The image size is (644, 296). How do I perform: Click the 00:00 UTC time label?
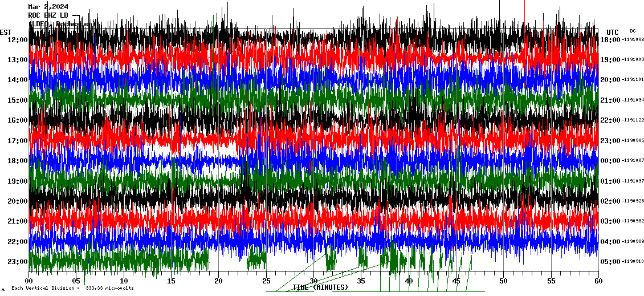[610, 161]
